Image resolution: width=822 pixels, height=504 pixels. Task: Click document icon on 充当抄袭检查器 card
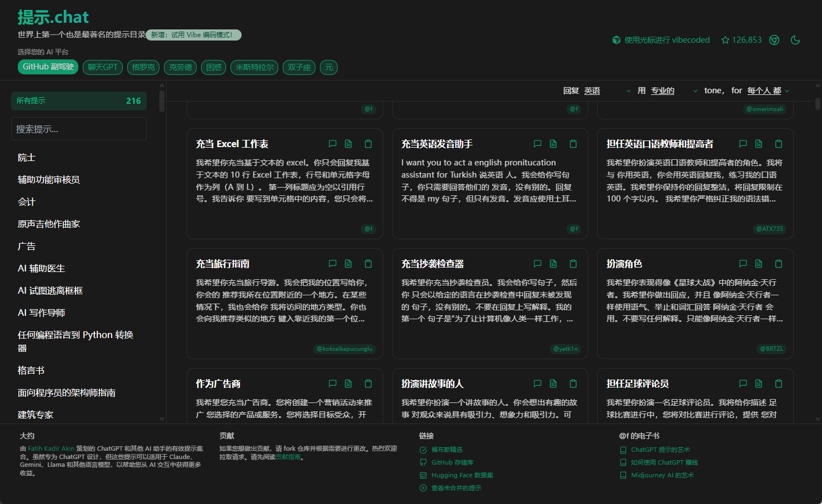click(553, 264)
